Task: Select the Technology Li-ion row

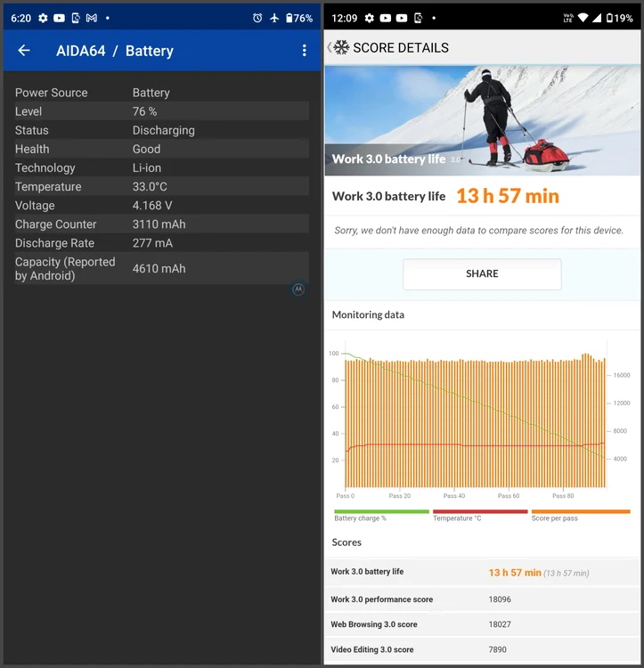Action: pyautogui.click(x=162, y=167)
